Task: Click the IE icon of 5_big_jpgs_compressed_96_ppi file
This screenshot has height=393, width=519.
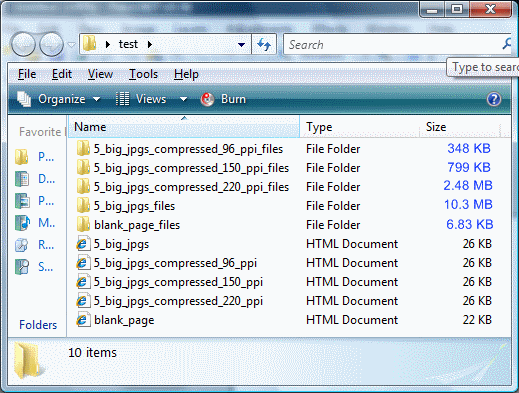Action: [83, 263]
